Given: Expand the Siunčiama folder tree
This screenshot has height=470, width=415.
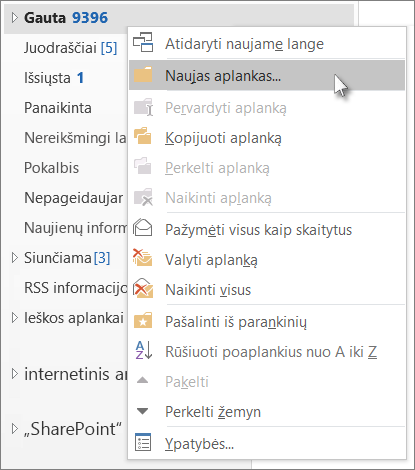Looking at the screenshot, I should pyautogui.click(x=14, y=258).
